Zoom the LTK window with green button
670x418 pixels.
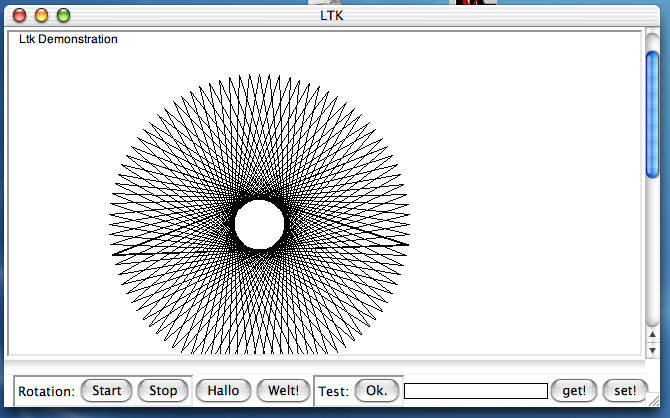63,15
